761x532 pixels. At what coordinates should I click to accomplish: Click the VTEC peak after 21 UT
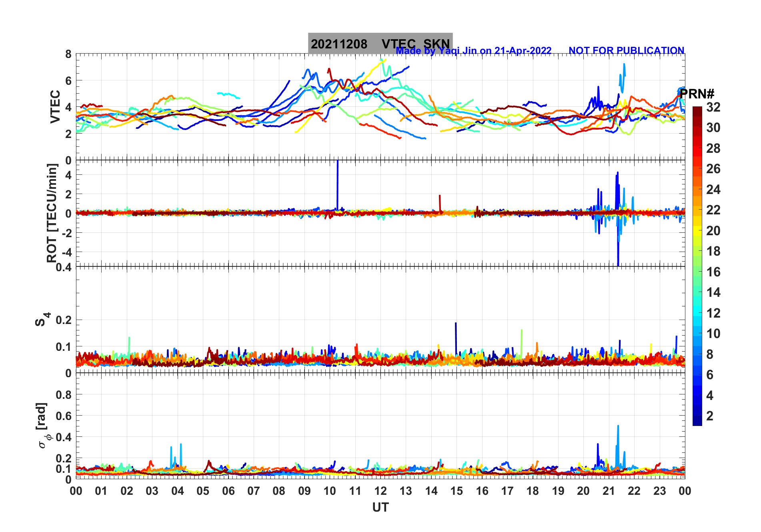[623, 78]
